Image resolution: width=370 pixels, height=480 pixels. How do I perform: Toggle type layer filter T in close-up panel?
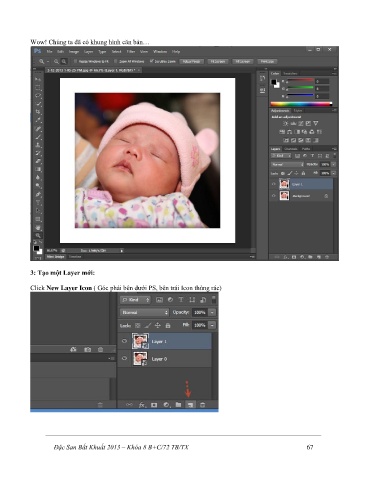click(181, 300)
